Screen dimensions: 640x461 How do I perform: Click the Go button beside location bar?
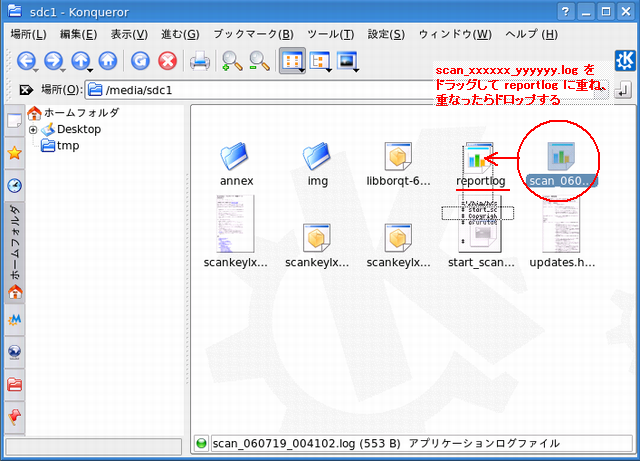pos(623,89)
